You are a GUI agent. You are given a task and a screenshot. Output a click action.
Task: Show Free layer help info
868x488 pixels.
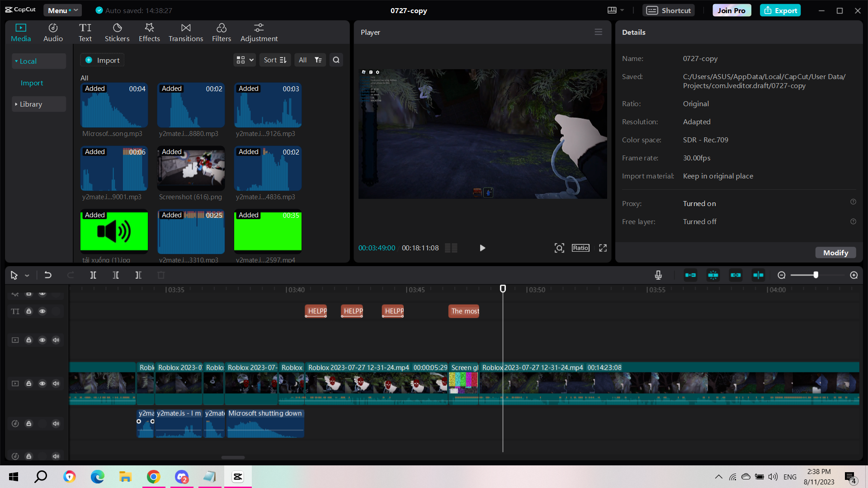[853, 221]
